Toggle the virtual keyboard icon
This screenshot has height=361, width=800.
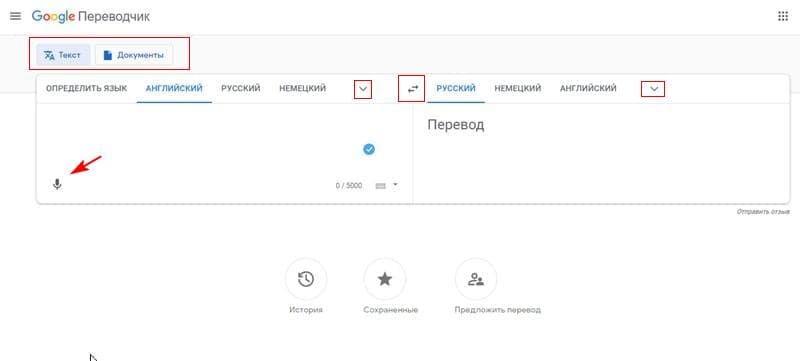(381, 186)
